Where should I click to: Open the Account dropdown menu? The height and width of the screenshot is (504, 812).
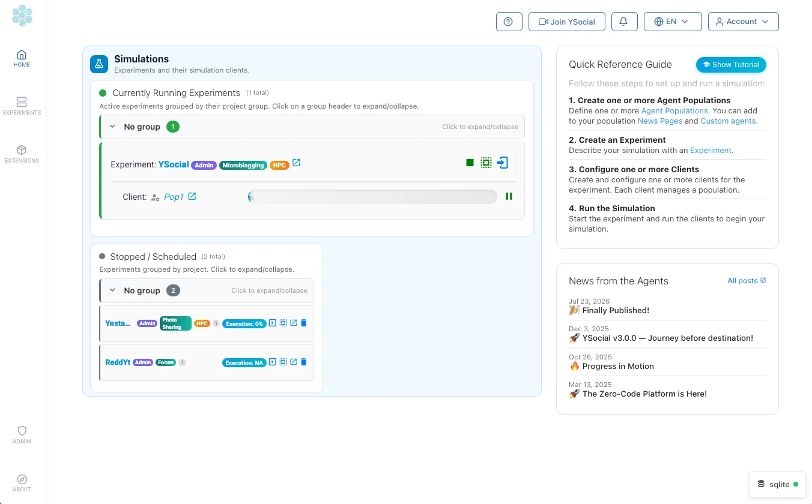tap(743, 22)
